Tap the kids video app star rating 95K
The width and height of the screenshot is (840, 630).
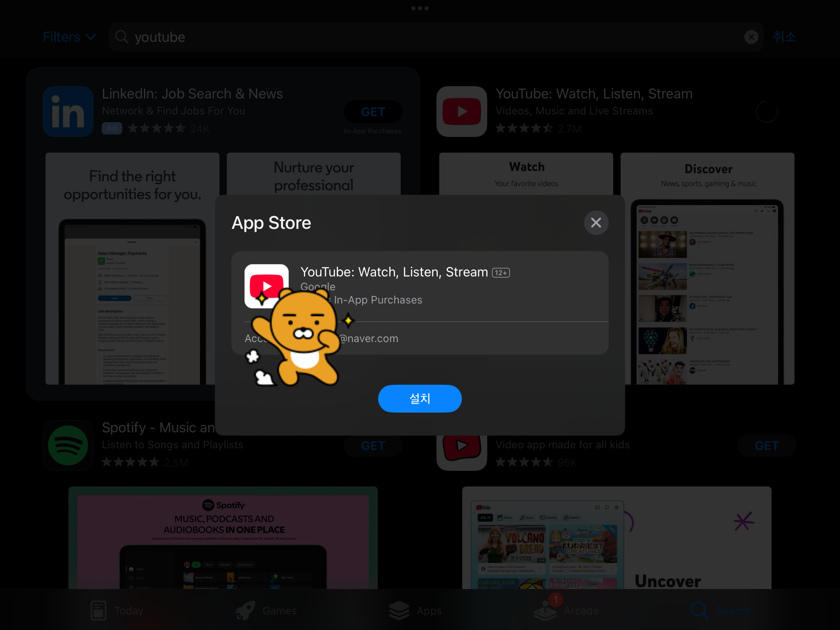pos(536,462)
